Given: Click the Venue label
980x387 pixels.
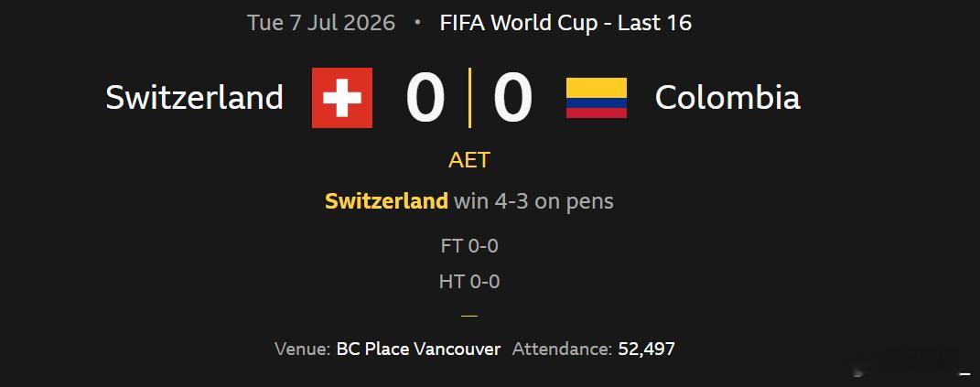Looking at the screenshot, I should (303, 349).
